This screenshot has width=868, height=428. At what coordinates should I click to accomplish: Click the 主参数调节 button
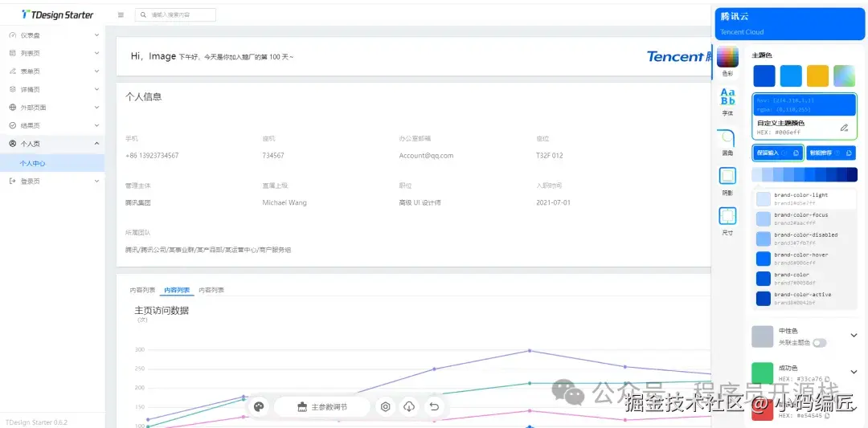click(x=322, y=407)
